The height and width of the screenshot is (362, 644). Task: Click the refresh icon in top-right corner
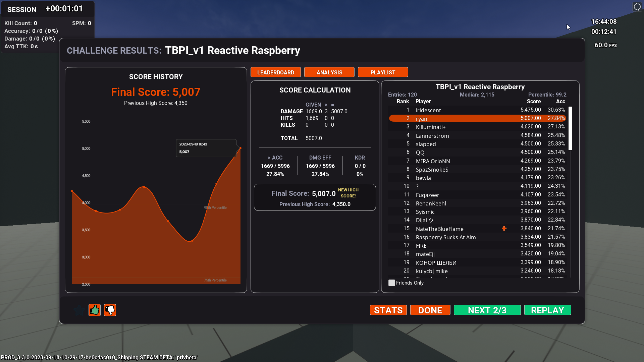tap(637, 7)
